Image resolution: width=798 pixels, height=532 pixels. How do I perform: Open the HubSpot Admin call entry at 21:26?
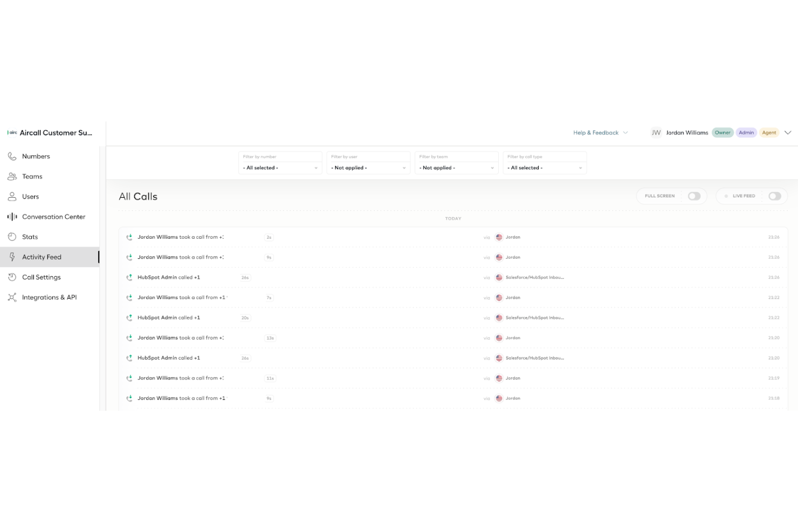pos(377,277)
